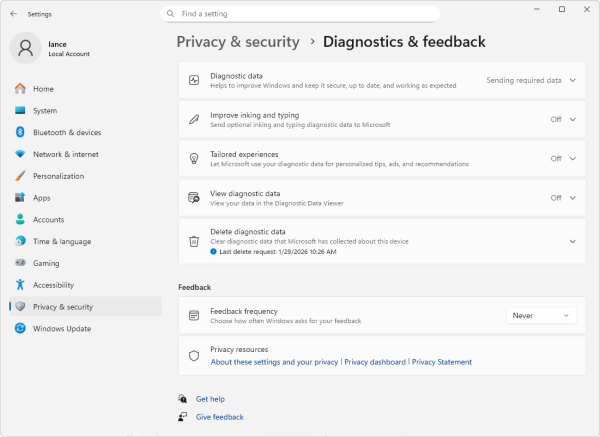The width and height of the screenshot is (600, 437).
Task: Click the Last delete request date text
Action: [278, 252]
